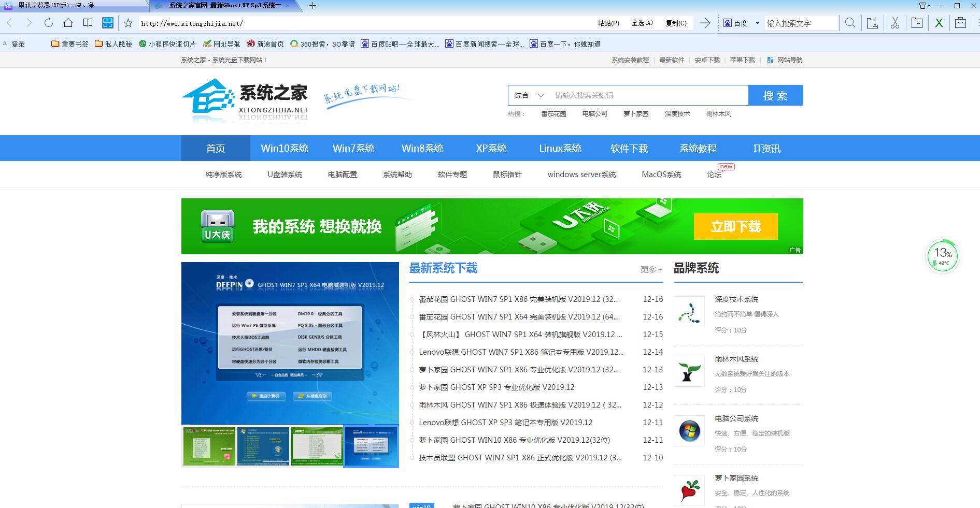Open the 纯净版系统 sub-navigation link
The image size is (980, 508).
223,175
